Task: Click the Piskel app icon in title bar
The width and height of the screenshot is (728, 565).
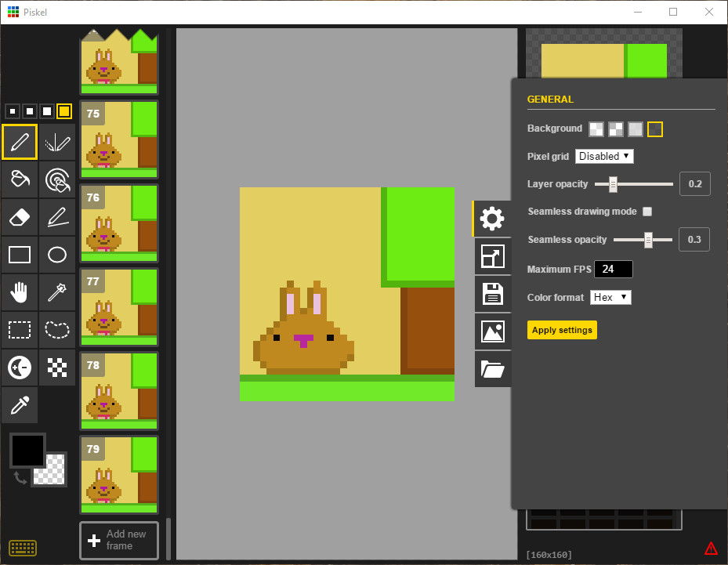Action: point(13,12)
